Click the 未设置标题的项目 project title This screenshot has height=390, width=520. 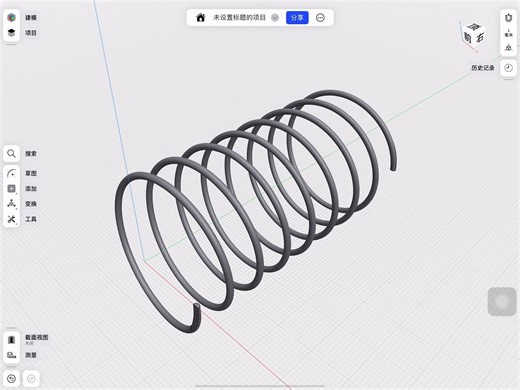(x=239, y=18)
